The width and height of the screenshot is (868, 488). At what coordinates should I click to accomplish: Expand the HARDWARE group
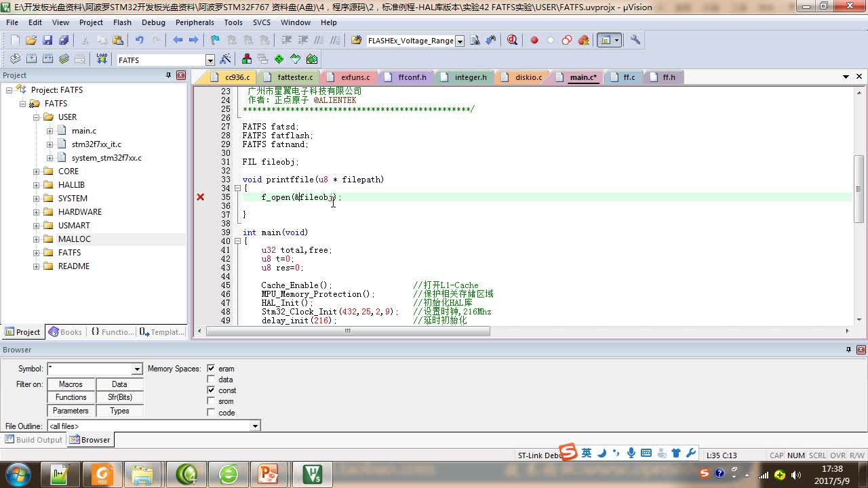pyautogui.click(x=36, y=212)
